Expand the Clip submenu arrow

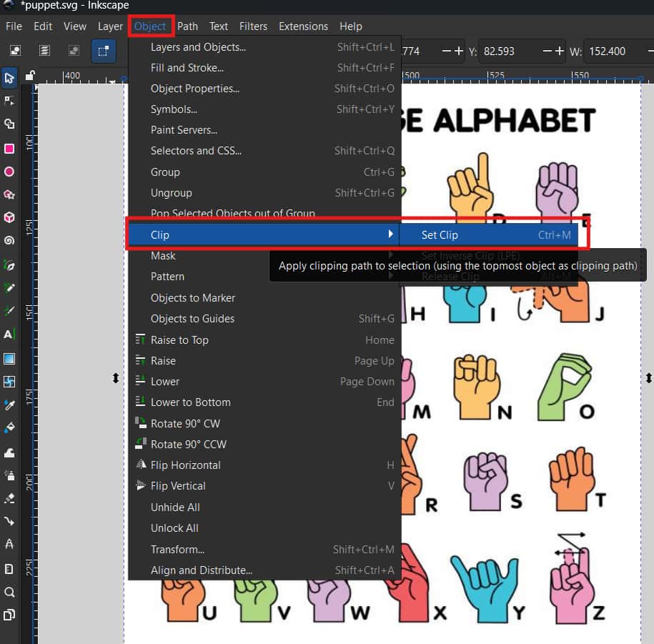click(390, 234)
